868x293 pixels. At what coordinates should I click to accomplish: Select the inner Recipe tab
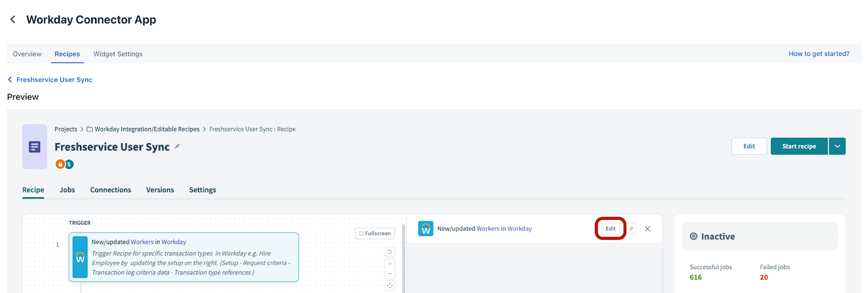[33, 190]
